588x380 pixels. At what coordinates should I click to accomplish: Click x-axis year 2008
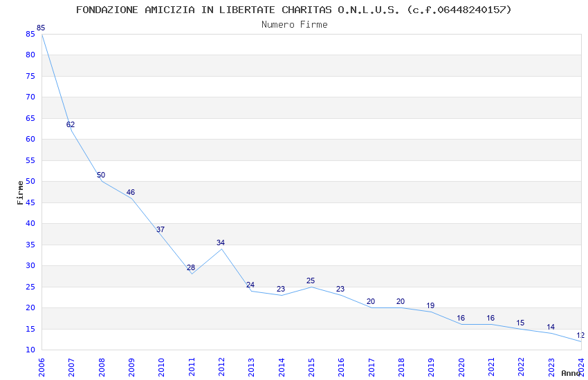pos(102,367)
